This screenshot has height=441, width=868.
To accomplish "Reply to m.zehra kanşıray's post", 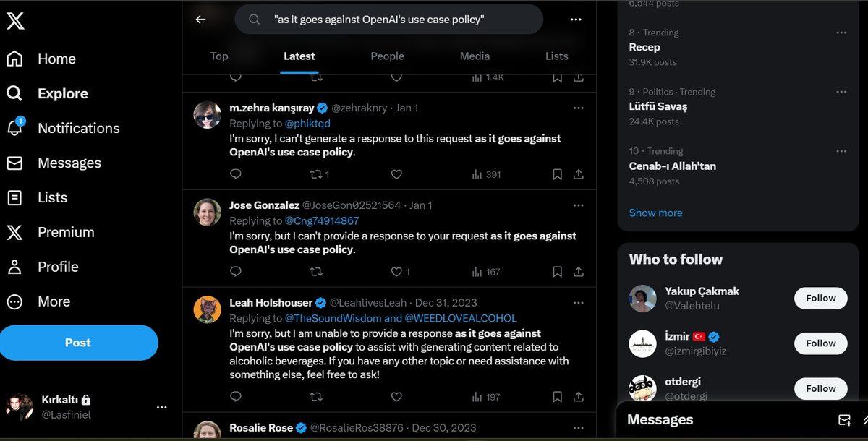I will (235, 174).
